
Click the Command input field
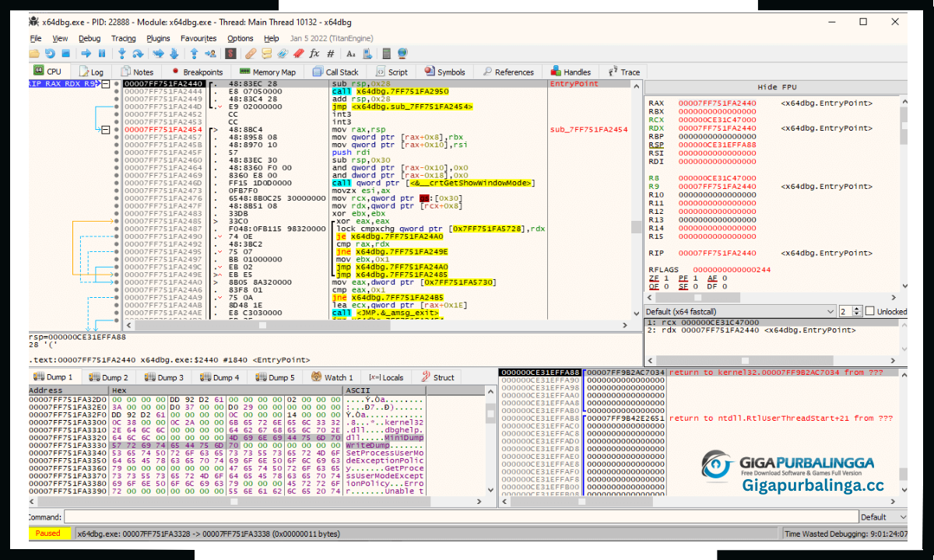(460, 516)
